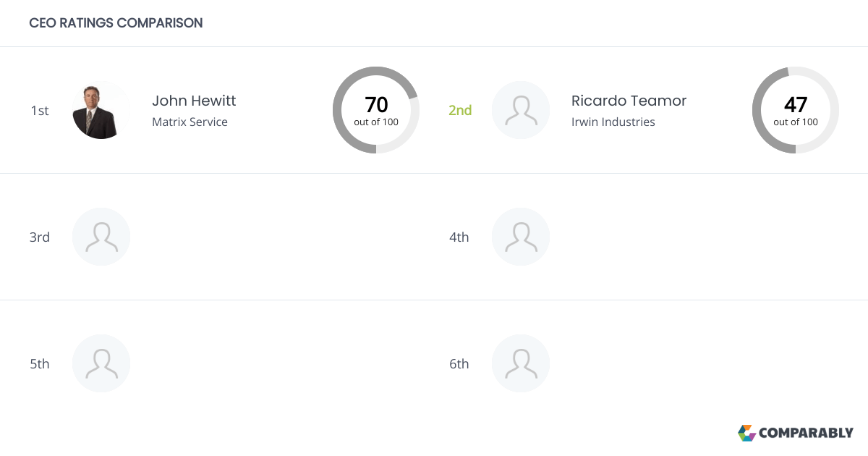Click John Hewitt's profile photo
Image resolution: width=868 pixels, height=456 pixels.
(101, 110)
